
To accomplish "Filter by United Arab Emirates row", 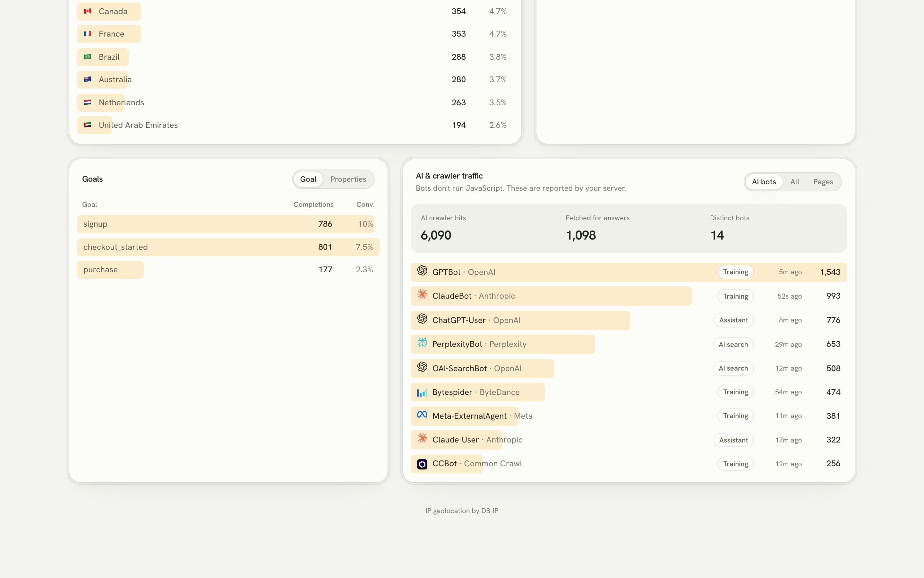I will pyautogui.click(x=295, y=125).
